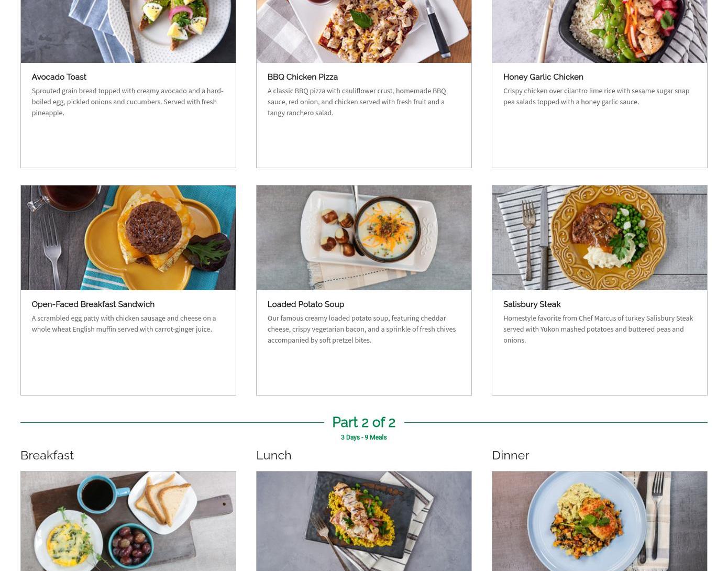Select the Open-Faced Breakfast Sandwich title
The image size is (728, 571).
(93, 304)
